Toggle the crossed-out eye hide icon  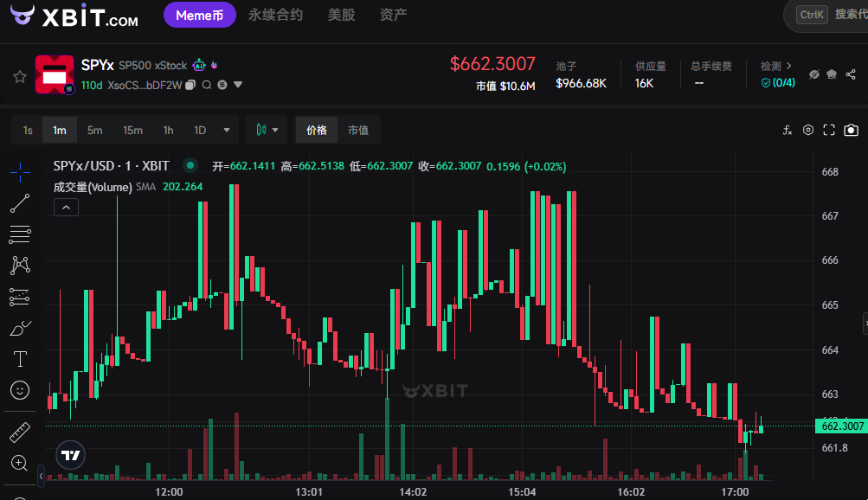coord(813,74)
